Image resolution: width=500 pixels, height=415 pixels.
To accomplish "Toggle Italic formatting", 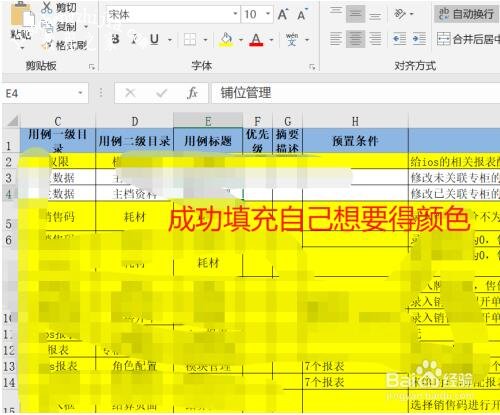I will [134, 39].
